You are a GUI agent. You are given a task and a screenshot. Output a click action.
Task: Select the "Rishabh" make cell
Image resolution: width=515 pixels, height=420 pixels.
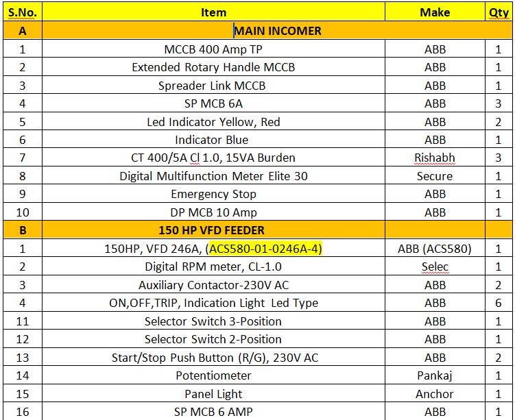coord(435,158)
